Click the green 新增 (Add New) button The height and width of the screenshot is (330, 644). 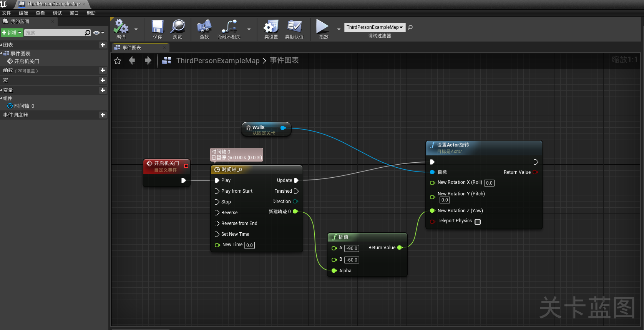click(12, 33)
